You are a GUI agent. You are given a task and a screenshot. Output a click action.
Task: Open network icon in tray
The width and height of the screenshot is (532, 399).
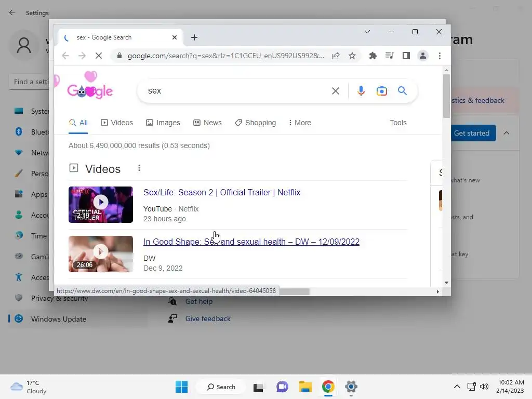coord(471,387)
